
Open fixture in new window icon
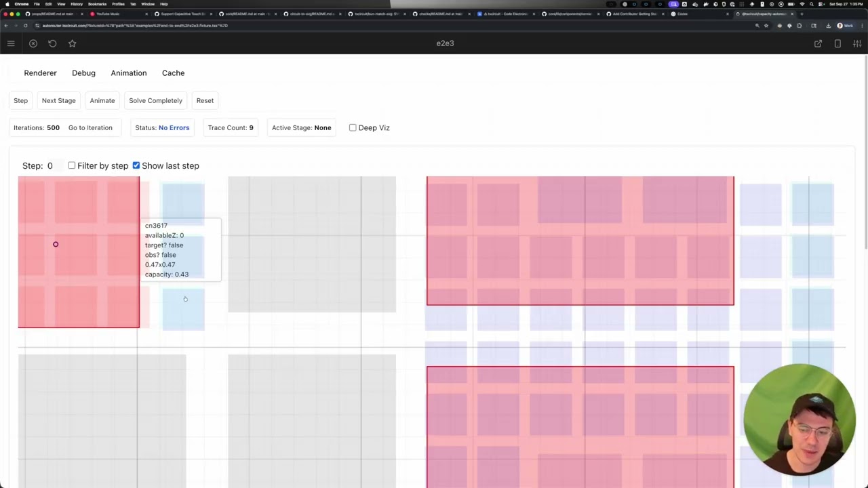818,43
